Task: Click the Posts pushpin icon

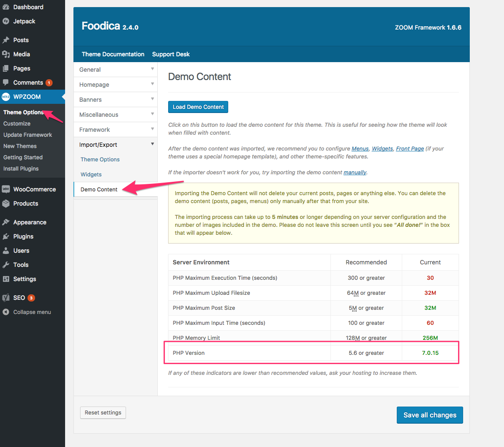Action: [6, 40]
